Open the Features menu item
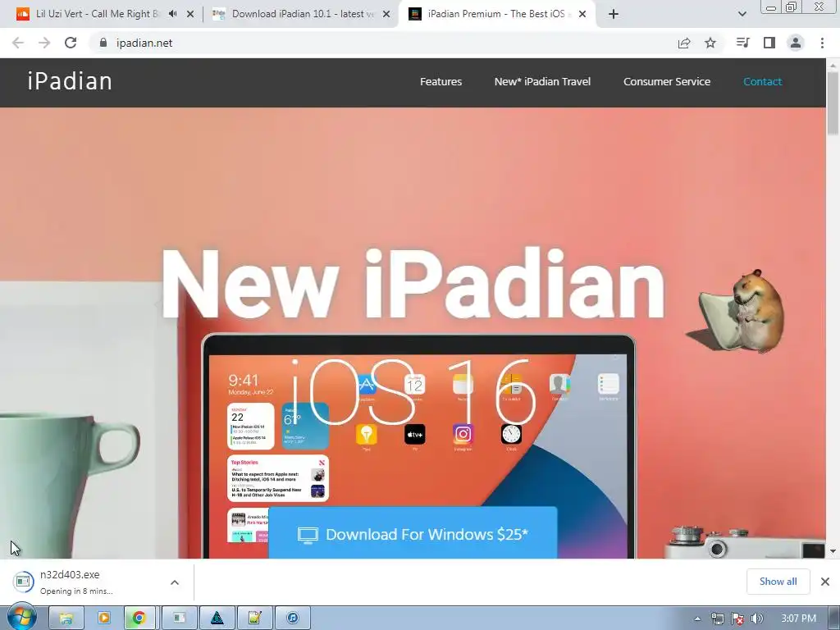Viewport: 840px width, 630px height. tap(441, 81)
